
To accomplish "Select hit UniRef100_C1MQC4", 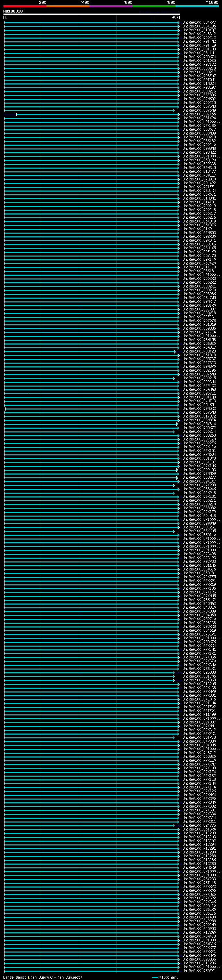I will tap(199, 84).
